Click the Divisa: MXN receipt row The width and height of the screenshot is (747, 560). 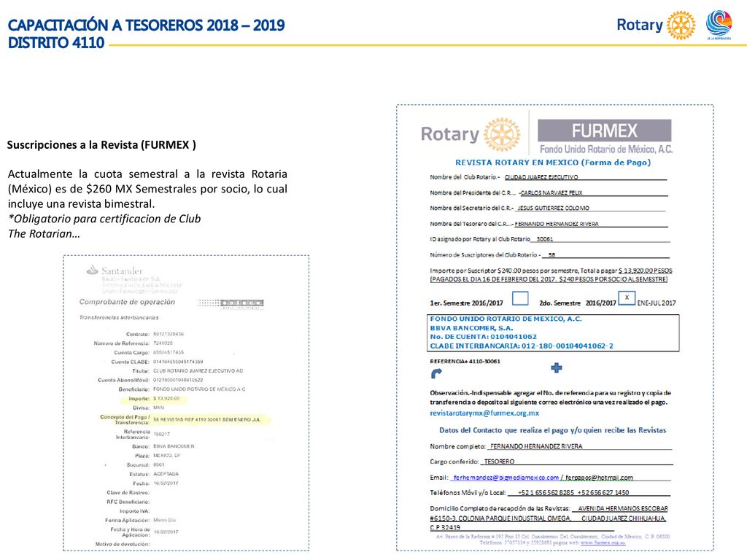point(148,408)
